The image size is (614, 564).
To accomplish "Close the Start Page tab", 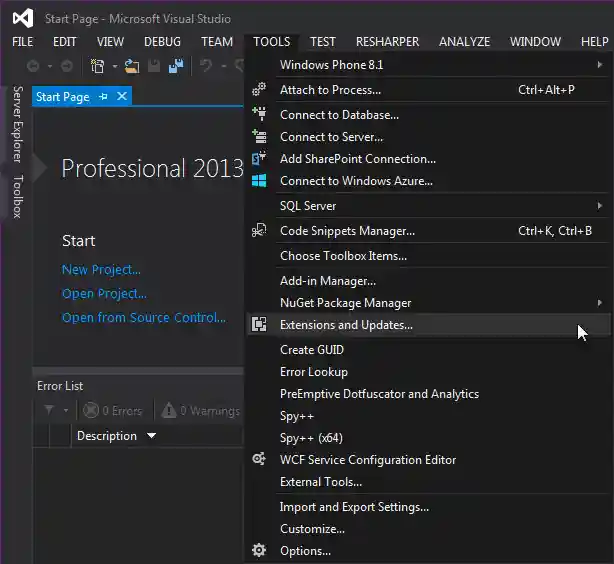I will tap(122, 97).
